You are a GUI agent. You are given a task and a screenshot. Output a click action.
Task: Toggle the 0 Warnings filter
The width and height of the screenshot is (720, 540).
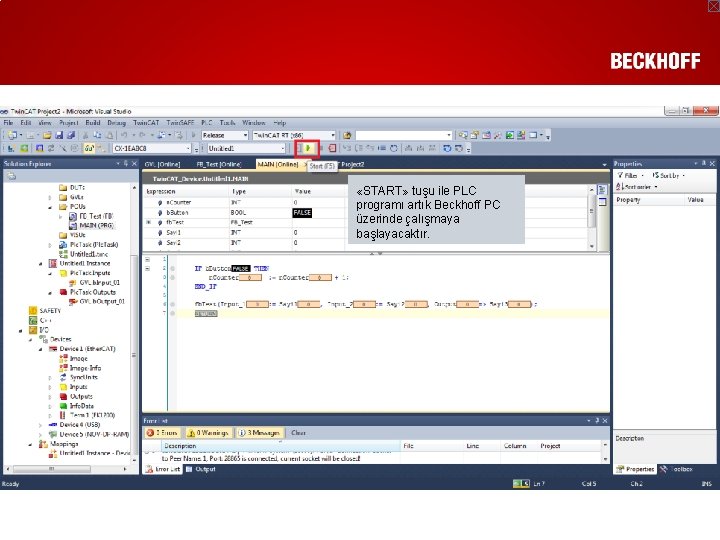click(x=208, y=433)
